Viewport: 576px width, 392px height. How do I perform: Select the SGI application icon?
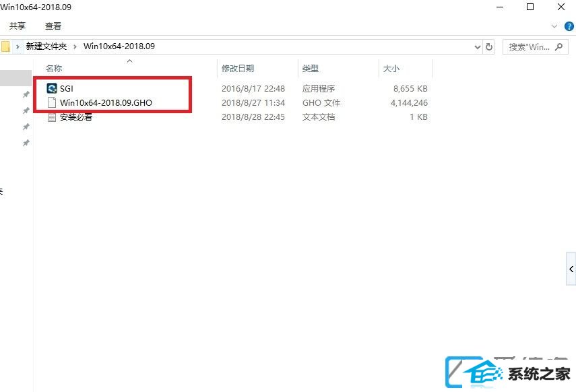[52, 88]
